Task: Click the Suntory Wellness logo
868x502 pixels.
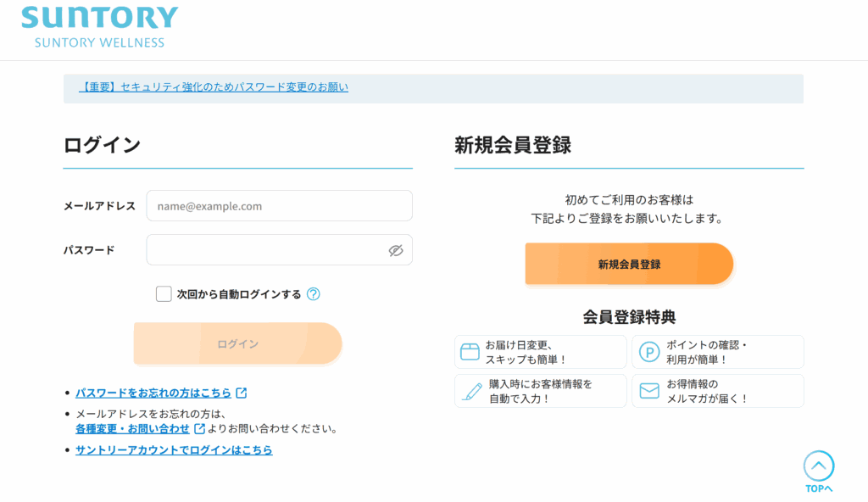Action: pos(100,26)
